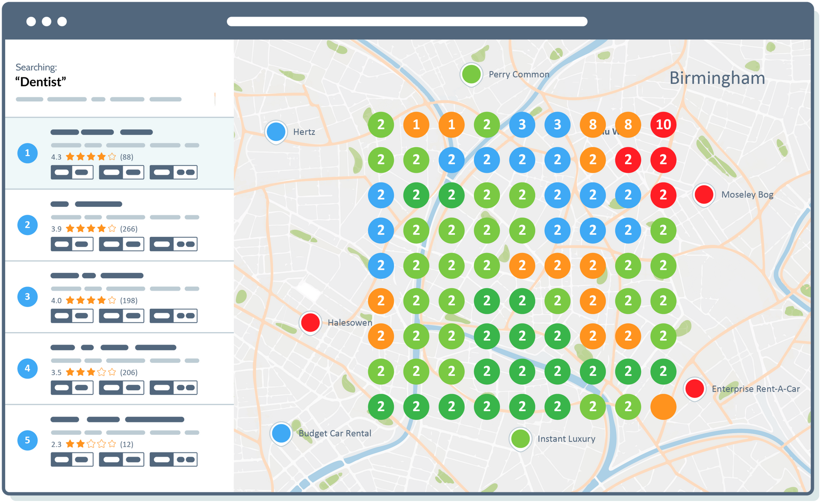Open reviews showing (266) on result two
This screenshot has height=504, width=821.
pyautogui.click(x=128, y=229)
